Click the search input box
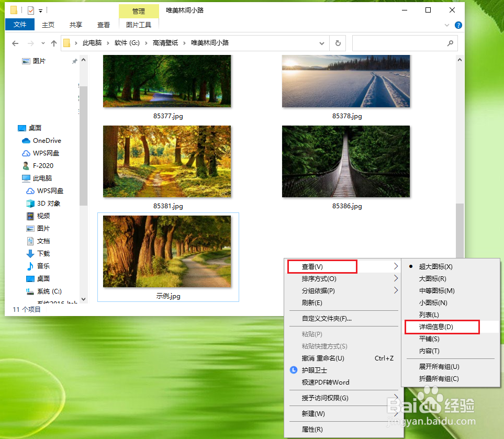 (399, 43)
